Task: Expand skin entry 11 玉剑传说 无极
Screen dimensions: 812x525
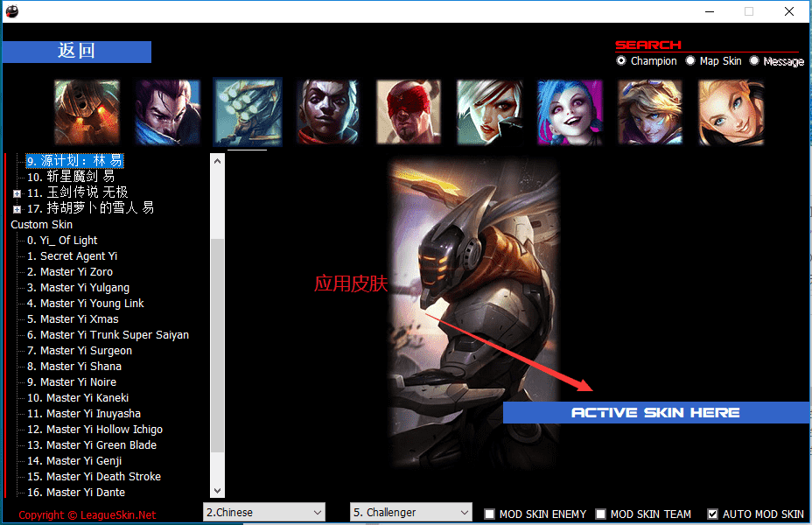Action: click(x=16, y=192)
